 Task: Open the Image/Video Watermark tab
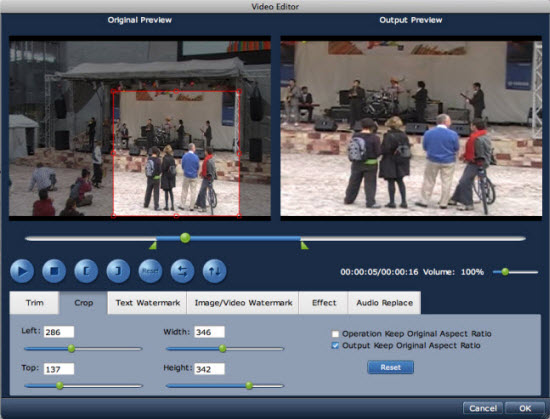pos(243,303)
